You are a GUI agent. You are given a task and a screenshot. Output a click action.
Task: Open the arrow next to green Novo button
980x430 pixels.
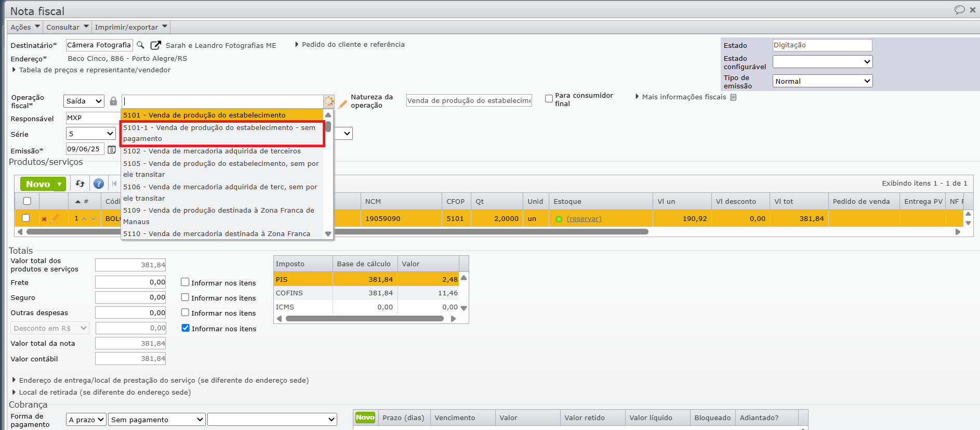60,184
